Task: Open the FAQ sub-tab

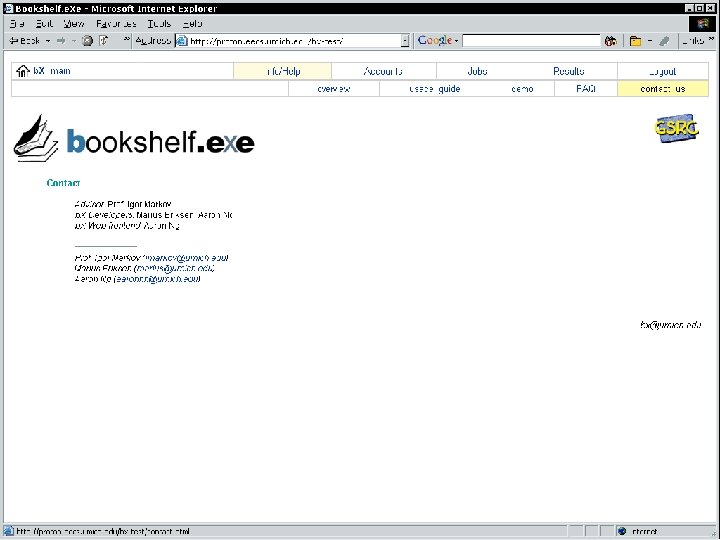Action: pyautogui.click(x=586, y=89)
